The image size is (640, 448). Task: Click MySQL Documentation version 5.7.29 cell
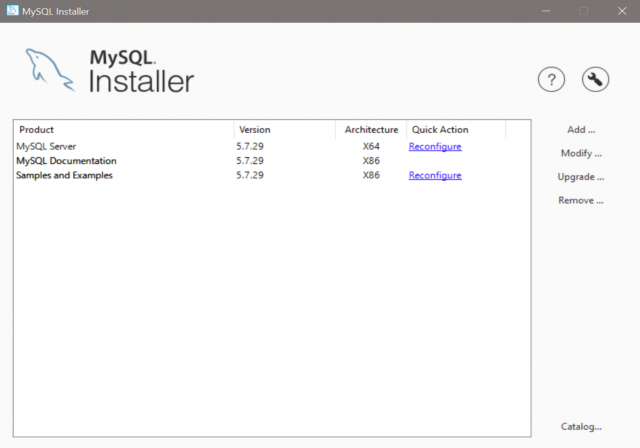click(250, 161)
